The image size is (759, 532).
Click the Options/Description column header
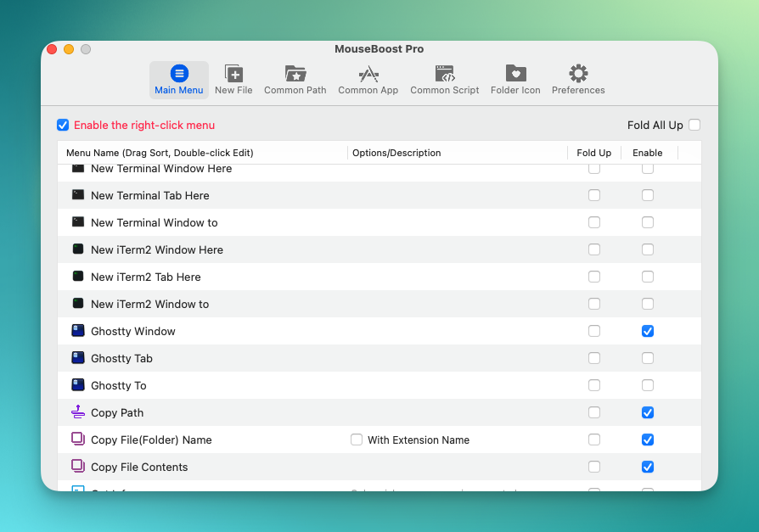pos(396,153)
